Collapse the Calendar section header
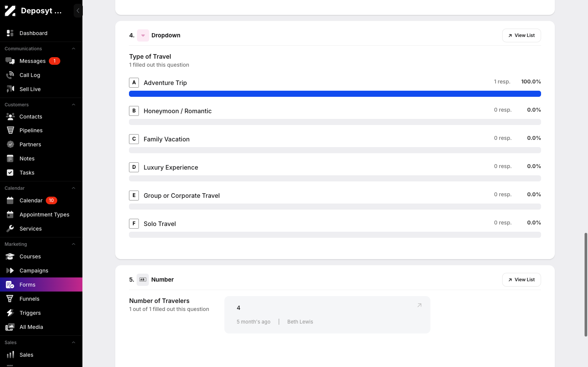This screenshot has height=367, width=588. coord(74,188)
